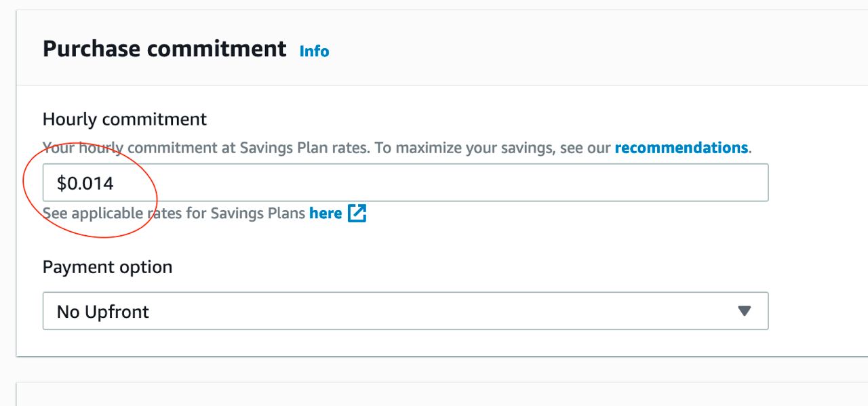Click the Hourly commitment label
The image size is (868, 406).
coord(125,120)
